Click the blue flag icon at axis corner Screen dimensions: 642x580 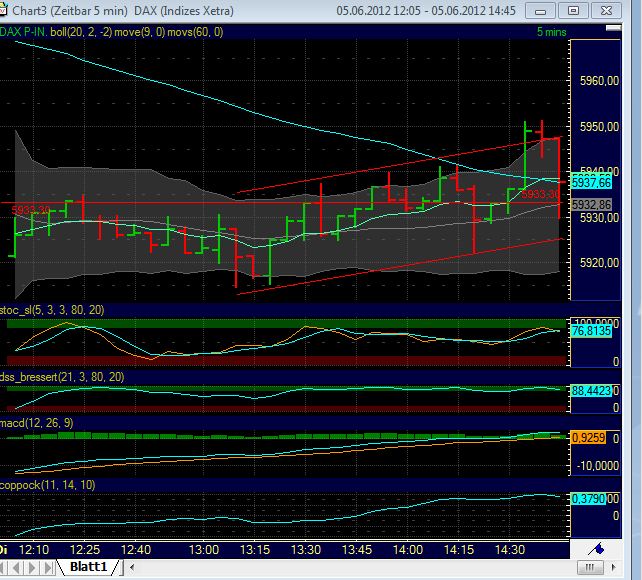click(596, 548)
